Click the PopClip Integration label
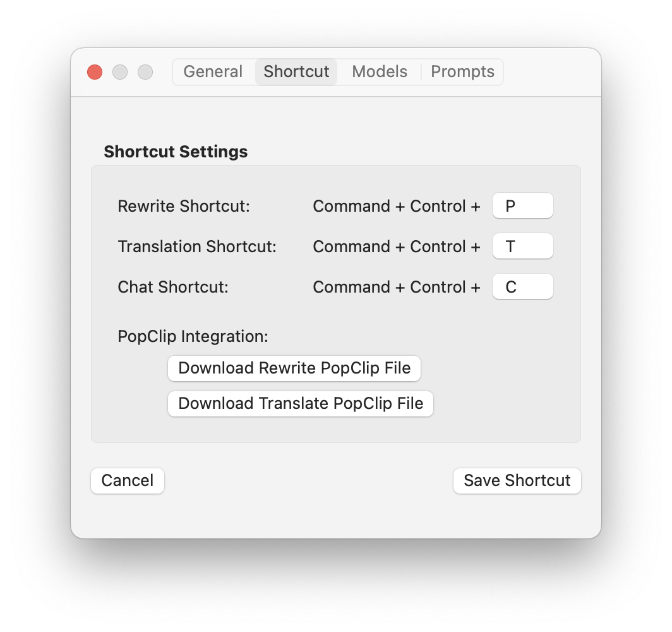The image size is (672, 632). [x=193, y=337]
